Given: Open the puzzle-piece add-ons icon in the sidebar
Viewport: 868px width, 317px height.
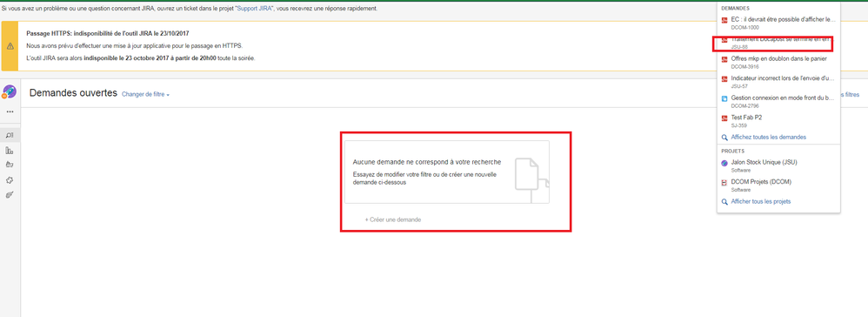Looking at the screenshot, I should [x=10, y=180].
